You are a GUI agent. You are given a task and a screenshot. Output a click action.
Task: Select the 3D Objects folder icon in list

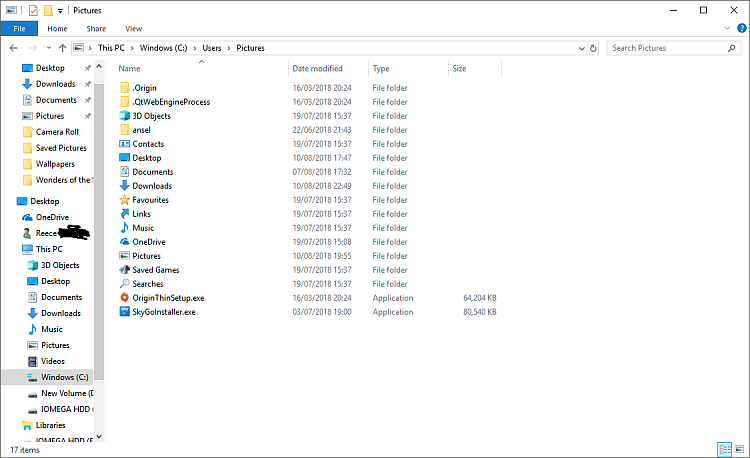coord(124,116)
